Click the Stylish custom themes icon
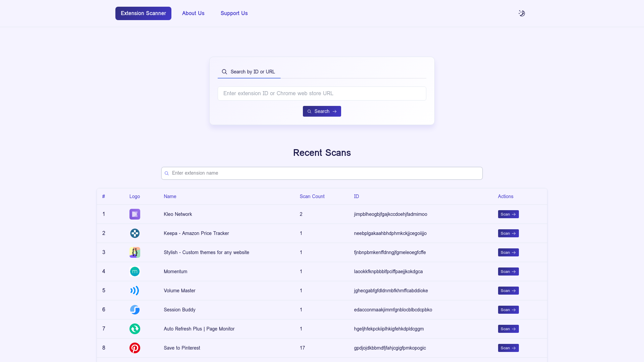Image resolution: width=644 pixels, height=362 pixels. (135, 252)
